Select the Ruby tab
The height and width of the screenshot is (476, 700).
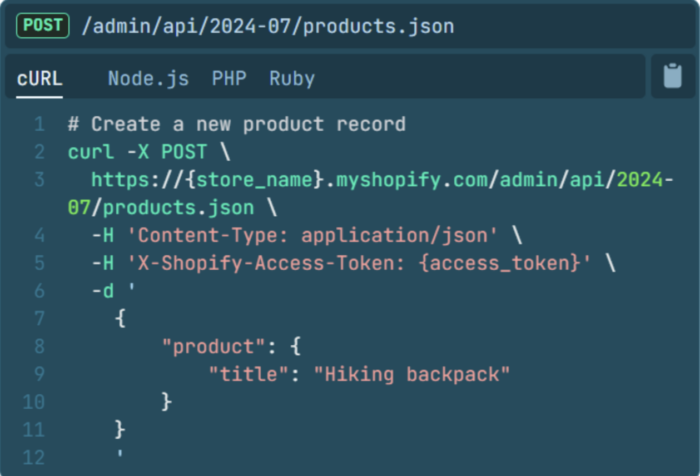(x=292, y=78)
